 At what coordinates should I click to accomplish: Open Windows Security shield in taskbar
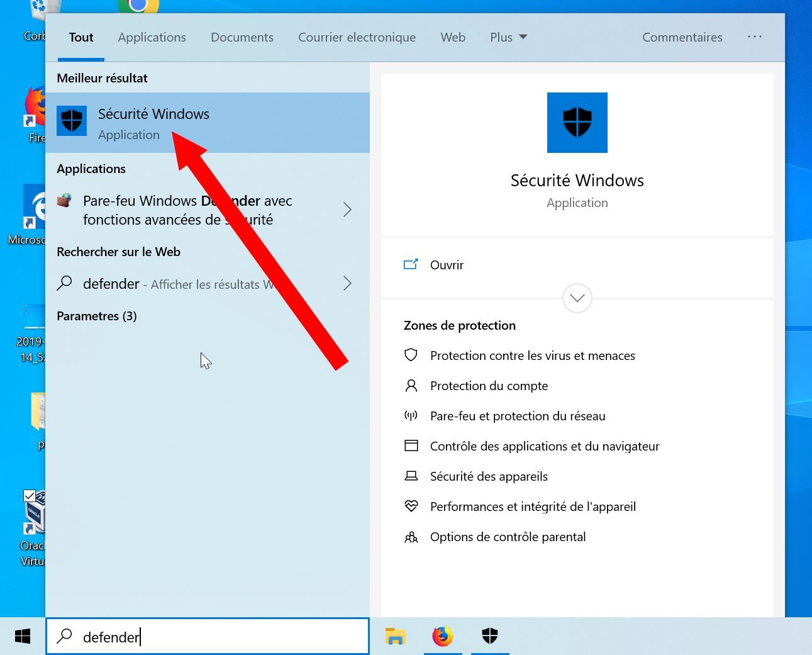pyautogui.click(x=490, y=636)
